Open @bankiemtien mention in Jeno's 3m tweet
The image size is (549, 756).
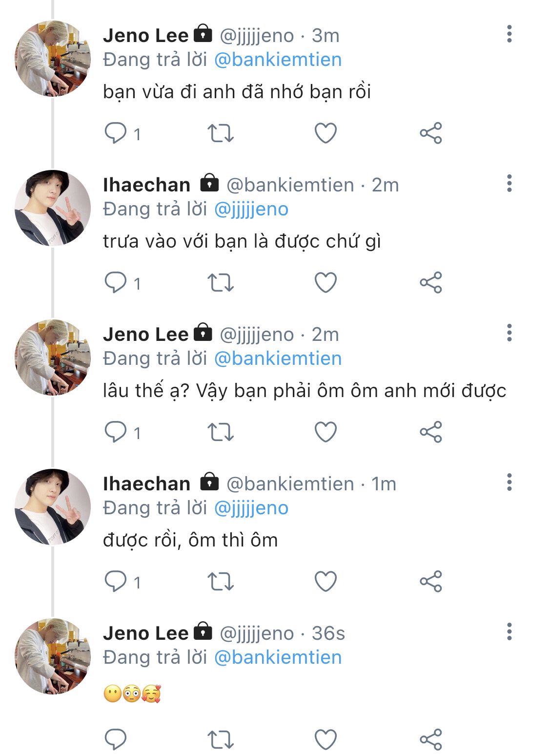pos(278,60)
